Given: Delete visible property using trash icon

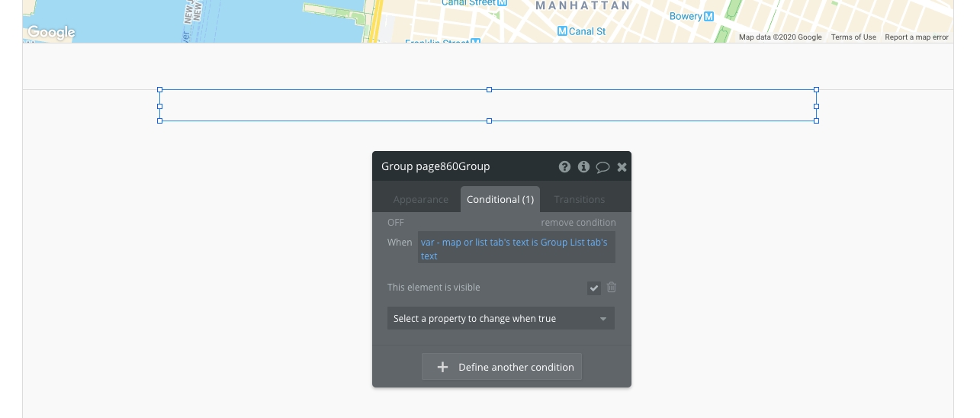Looking at the screenshot, I should click(x=611, y=288).
